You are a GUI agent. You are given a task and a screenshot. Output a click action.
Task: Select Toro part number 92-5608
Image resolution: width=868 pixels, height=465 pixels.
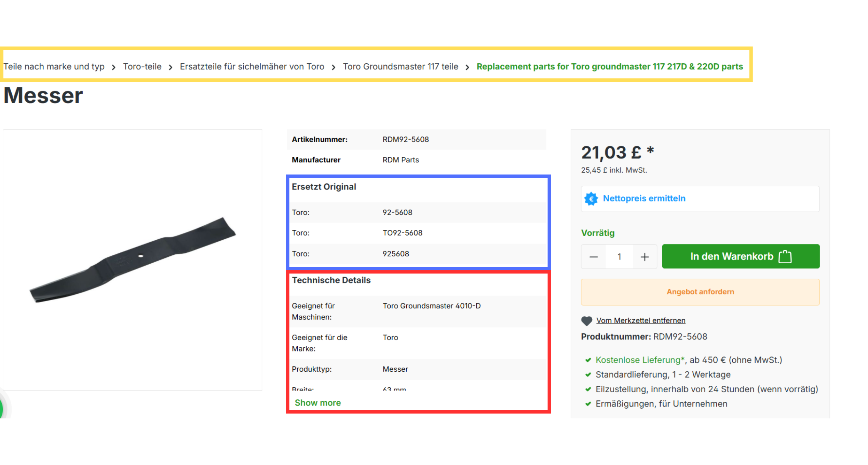coord(397,212)
